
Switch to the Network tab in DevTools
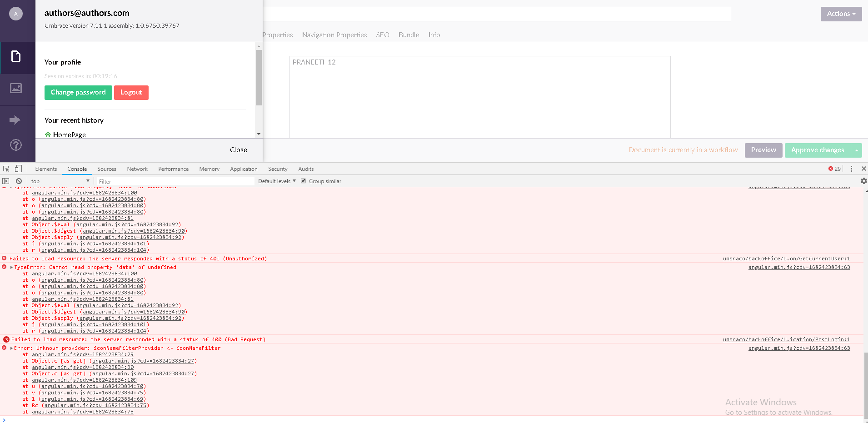click(137, 169)
